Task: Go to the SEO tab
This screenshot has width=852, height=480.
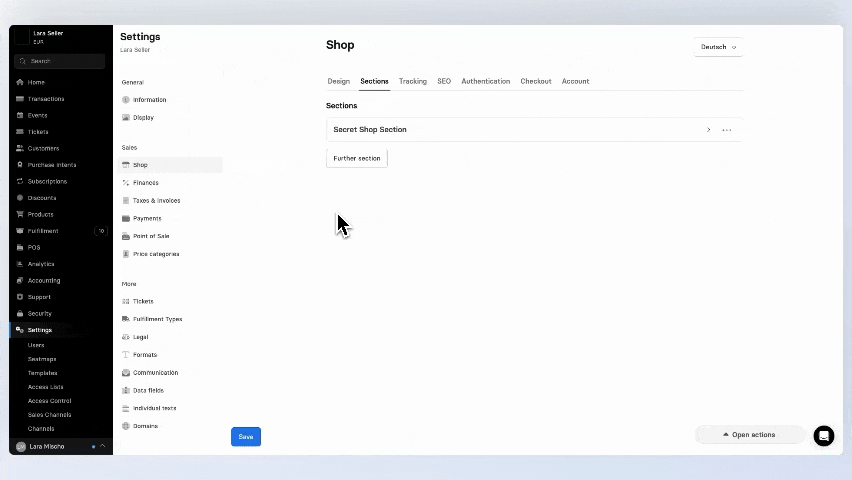Action: 443,81
